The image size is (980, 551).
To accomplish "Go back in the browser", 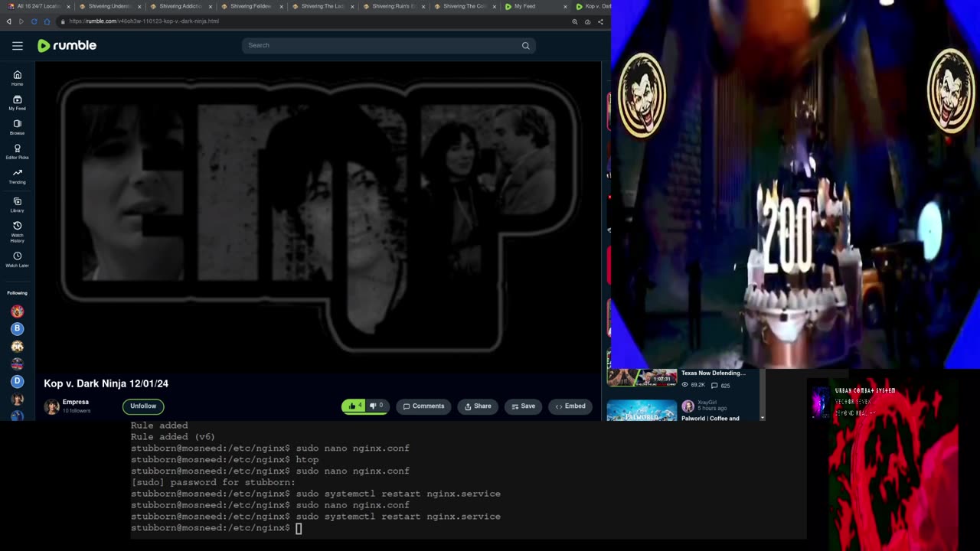I will click(8, 21).
